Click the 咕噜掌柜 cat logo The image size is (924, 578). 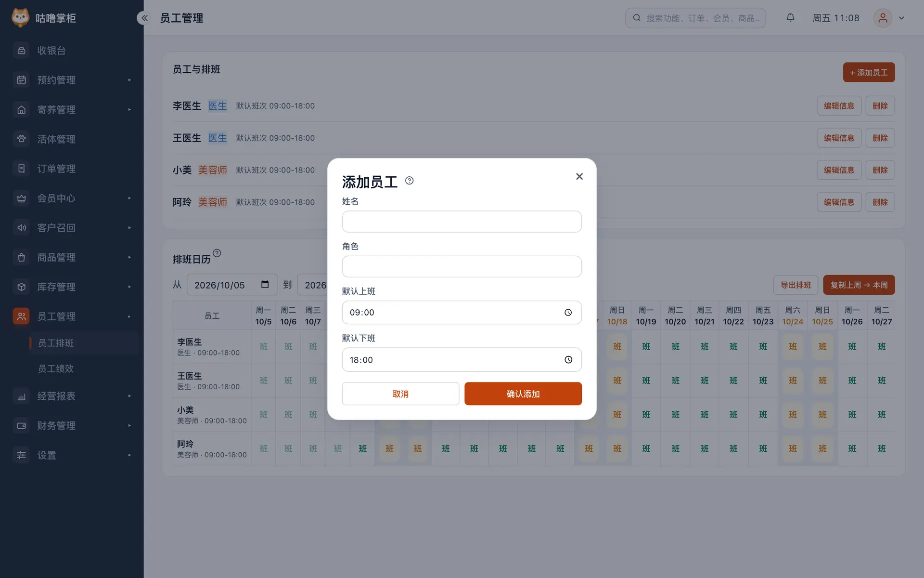tap(20, 18)
